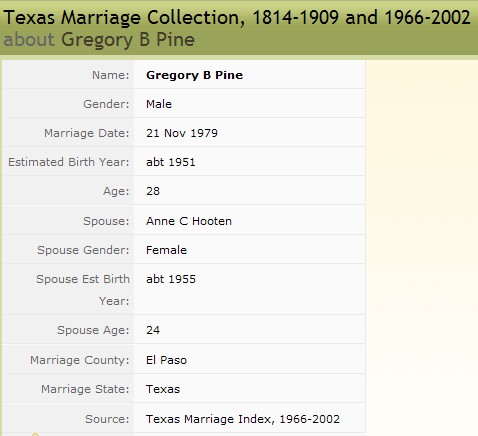Open spouse Anne C Hooten's record
Viewport: 478px width, 436px height.
[x=189, y=221]
